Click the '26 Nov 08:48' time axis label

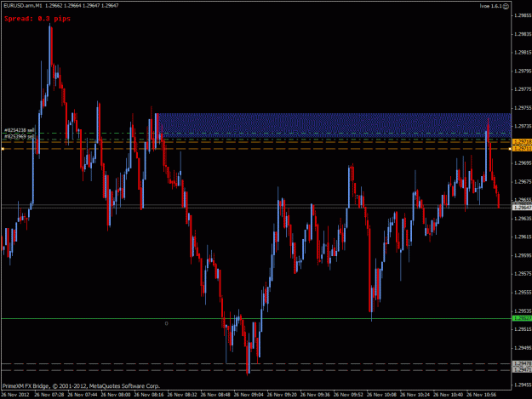coord(215,395)
